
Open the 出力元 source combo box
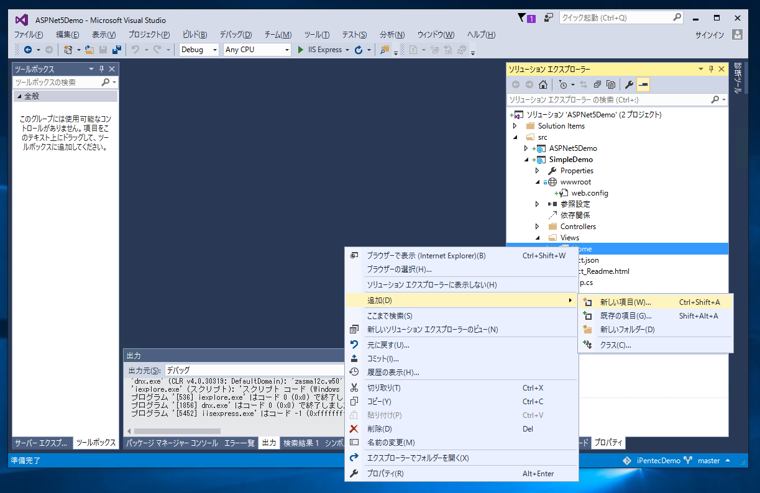click(x=253, y=370)
